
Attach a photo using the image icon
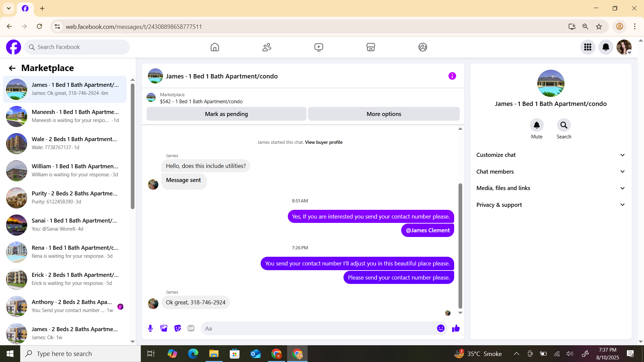coord(164,328)
